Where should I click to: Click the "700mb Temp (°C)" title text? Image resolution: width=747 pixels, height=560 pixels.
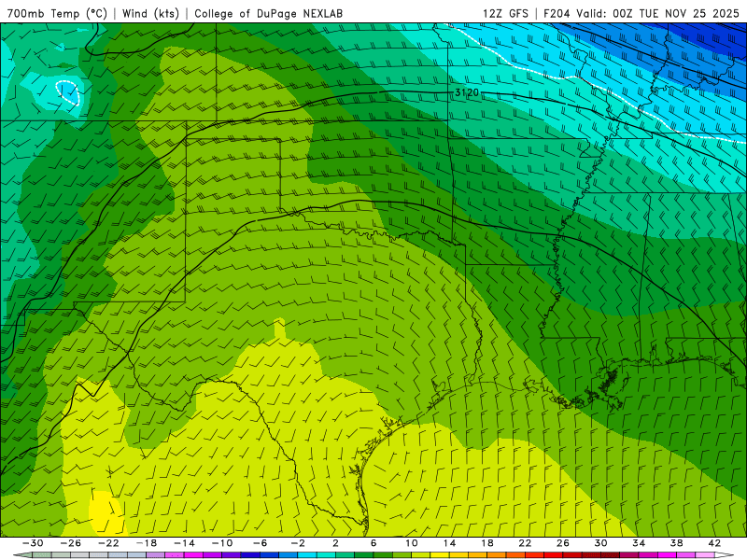[57, 14]
